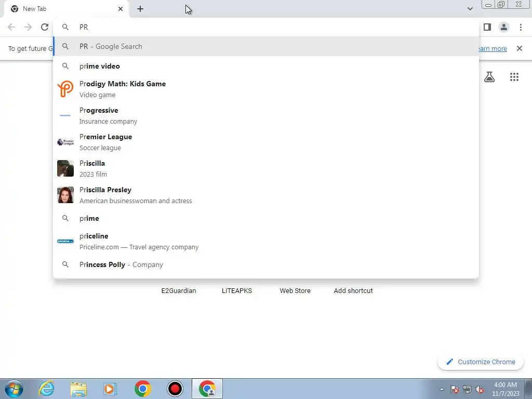Click the Prodigy Math logo icon
The image size is (532, 399).
[65, 89]
